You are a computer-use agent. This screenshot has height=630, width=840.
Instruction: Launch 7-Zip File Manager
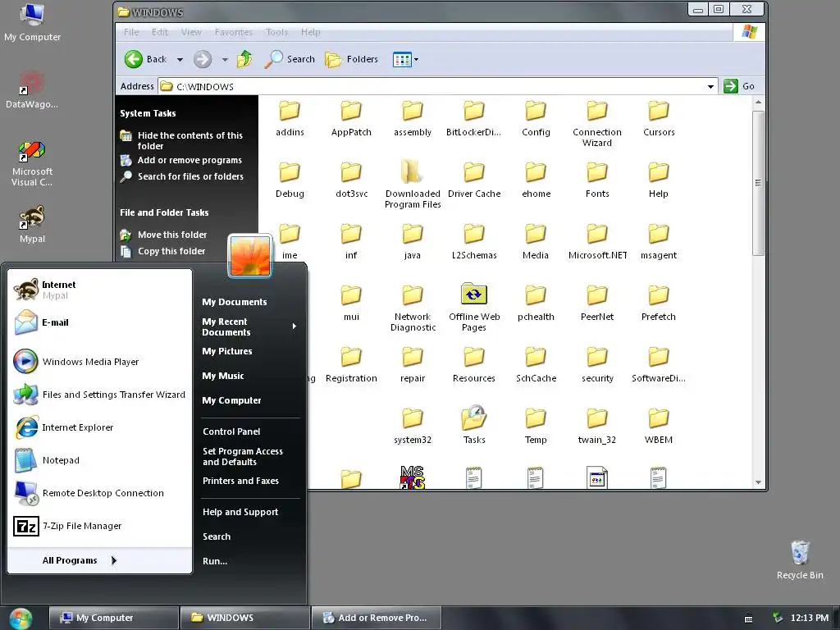click(x=100, y=526)
